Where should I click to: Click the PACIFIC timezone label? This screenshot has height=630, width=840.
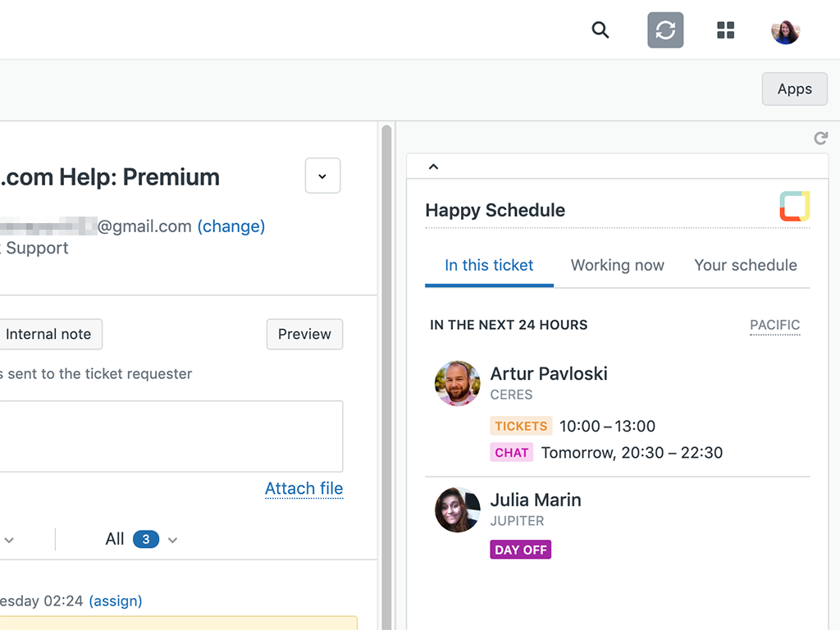774,325
